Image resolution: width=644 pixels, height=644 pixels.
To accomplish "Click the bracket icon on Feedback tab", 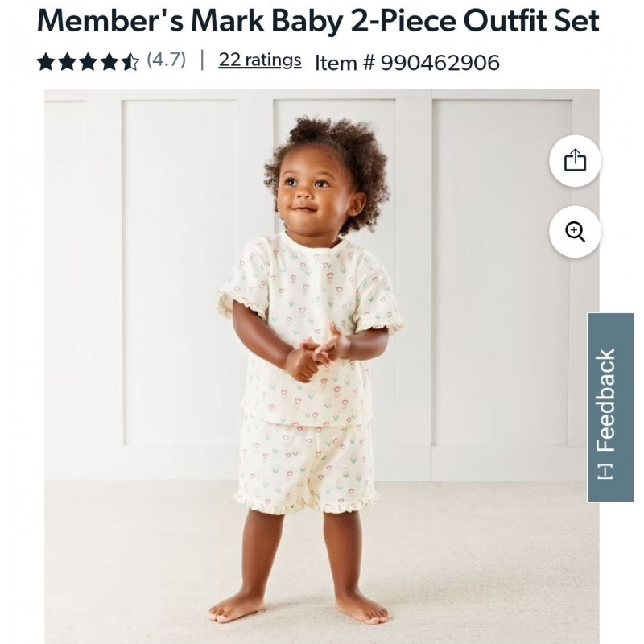I will [605, 472].
